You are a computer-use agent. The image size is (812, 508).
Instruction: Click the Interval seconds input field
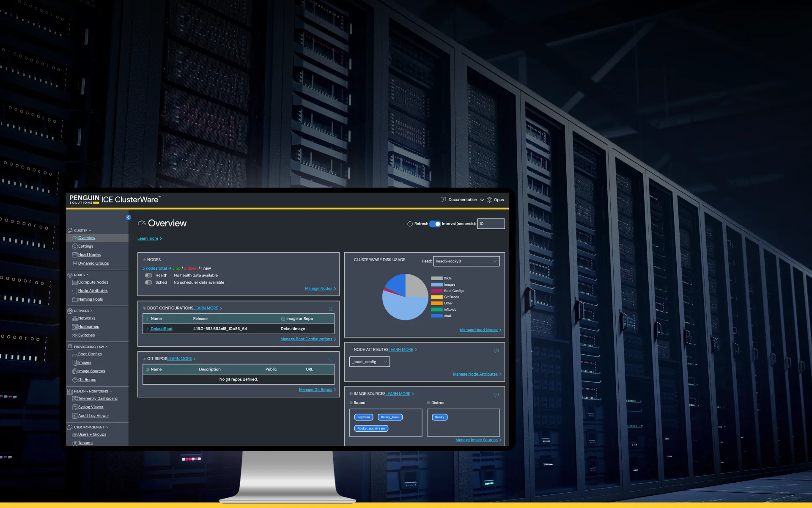point(491,224)
